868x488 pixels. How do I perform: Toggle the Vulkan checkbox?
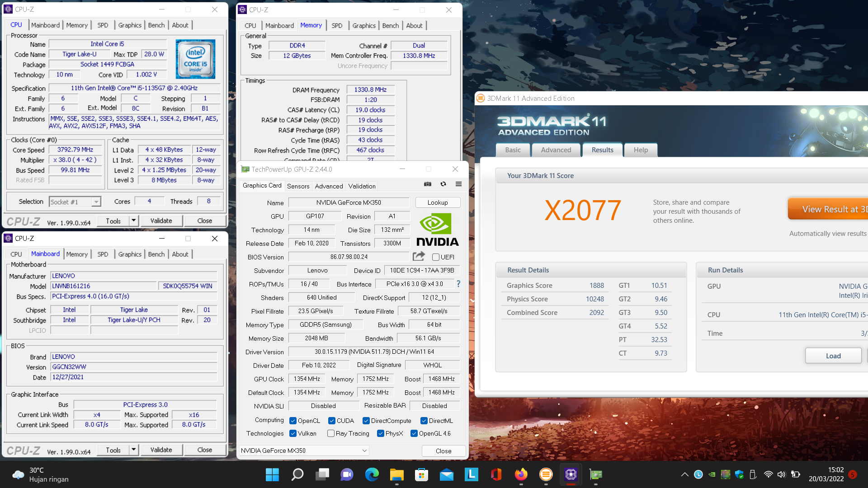(293, 433)
